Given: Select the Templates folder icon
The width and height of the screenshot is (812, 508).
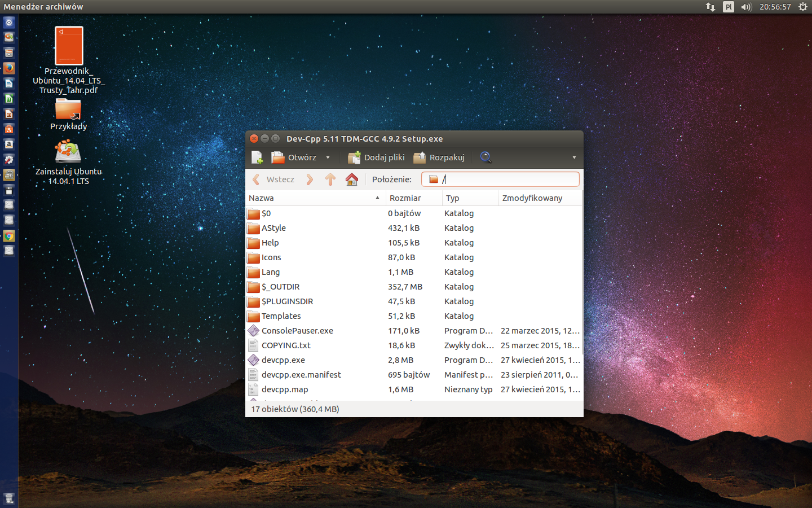Looking at the screenshot, I should click(x=253, y=316).
